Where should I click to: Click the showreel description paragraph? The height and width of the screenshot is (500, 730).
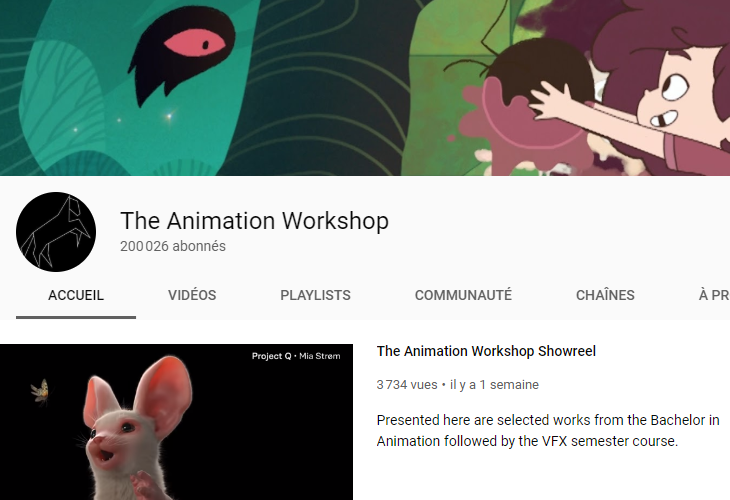tap(548, 431)
